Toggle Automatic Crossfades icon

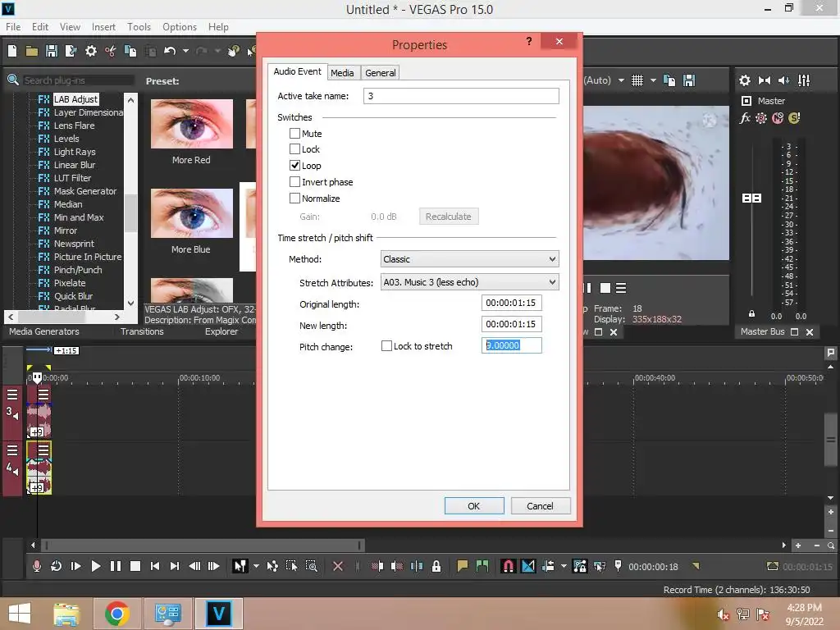click(x=528, y=566)
